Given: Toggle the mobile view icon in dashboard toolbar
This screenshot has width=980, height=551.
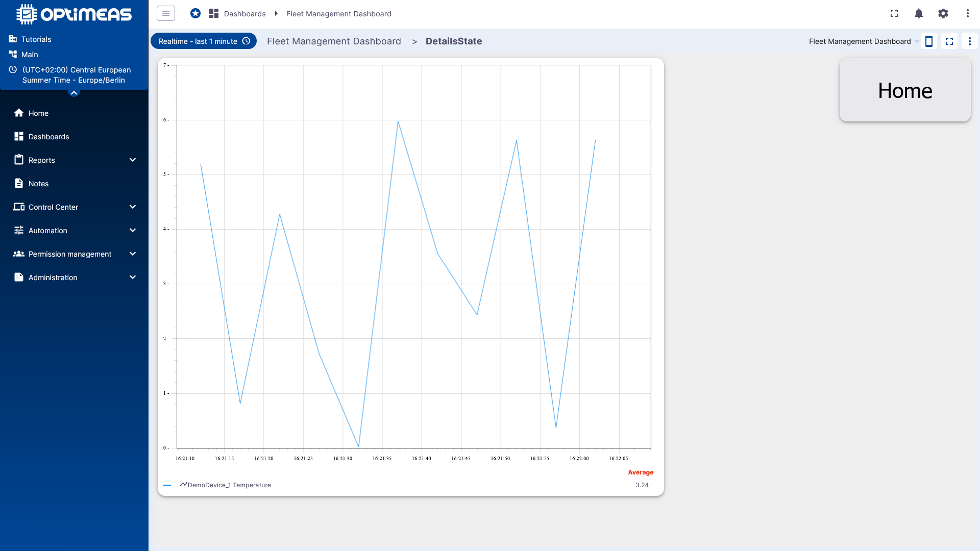Looking at the screenshot, I should [x=929, y=41].
